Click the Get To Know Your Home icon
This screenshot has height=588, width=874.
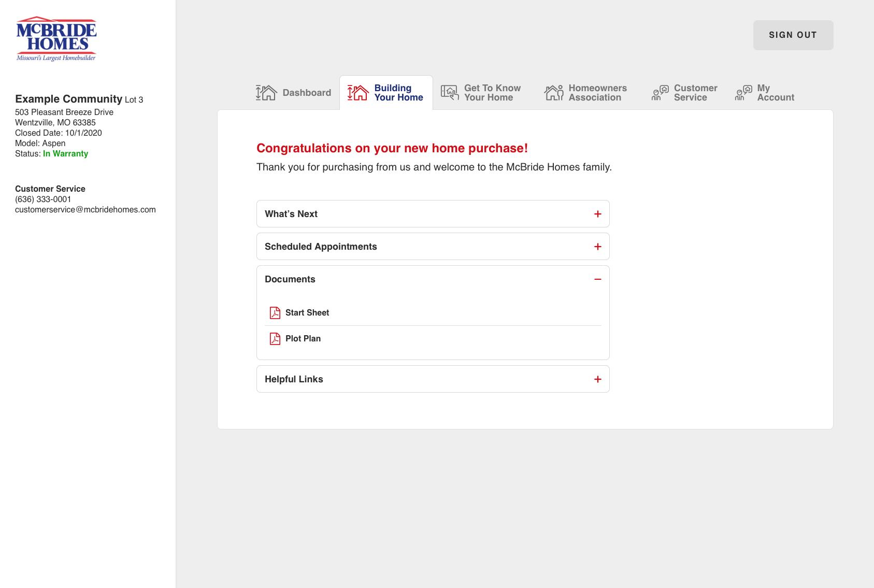(x=450, y=93)
